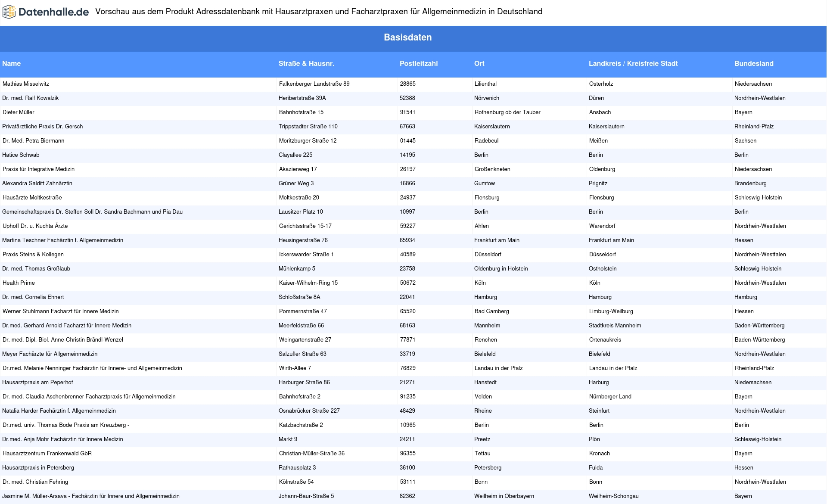
Task: Select postal code 65934
Action: pos(407,240)
